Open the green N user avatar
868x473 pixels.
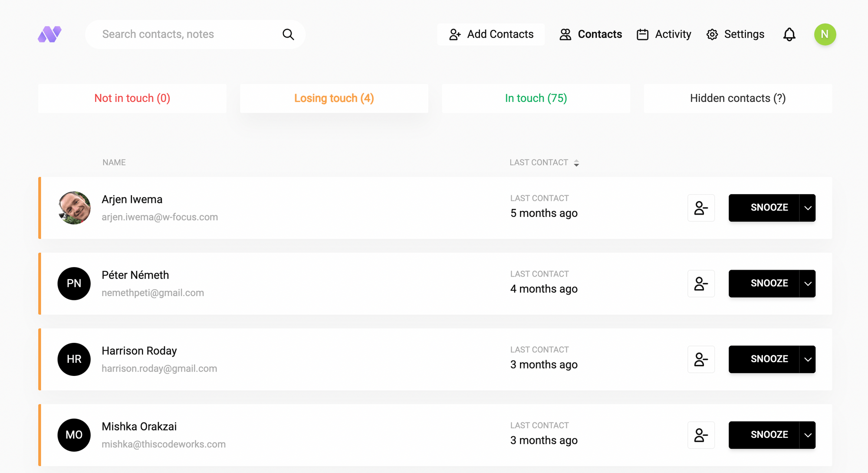[x=825, y=34]
